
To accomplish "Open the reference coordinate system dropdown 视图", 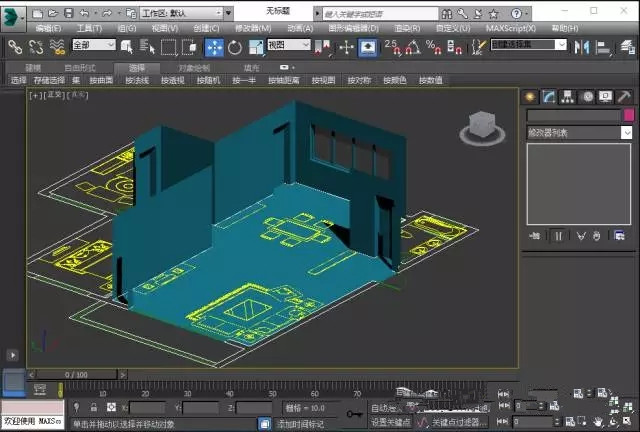I will [289, 45].
